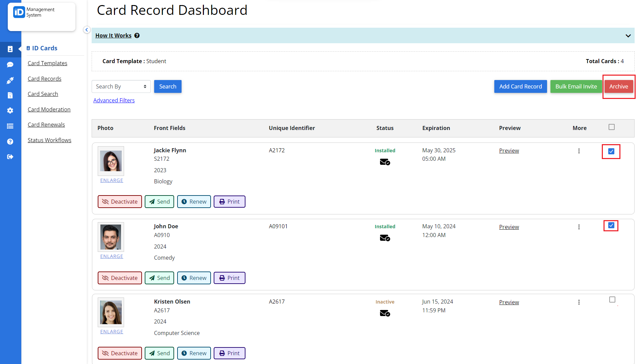The height and width of the screenshot is (364, 638).
Task: Click the logout icon at sidebar bottom
Action: 10,156
